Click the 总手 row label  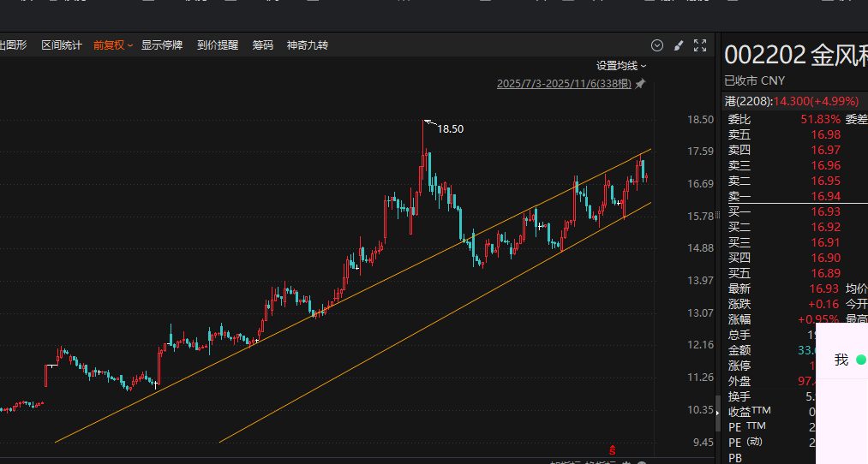point(739,335)
